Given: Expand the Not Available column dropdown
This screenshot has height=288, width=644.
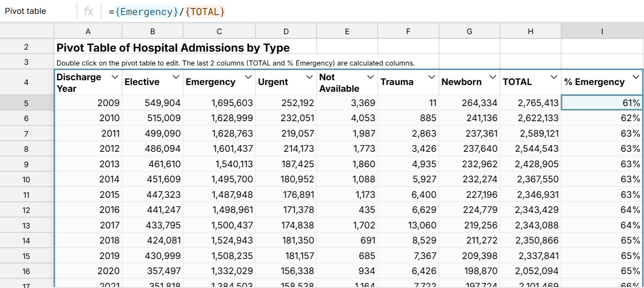Looking at the screenshot, I should click(370, 77).
